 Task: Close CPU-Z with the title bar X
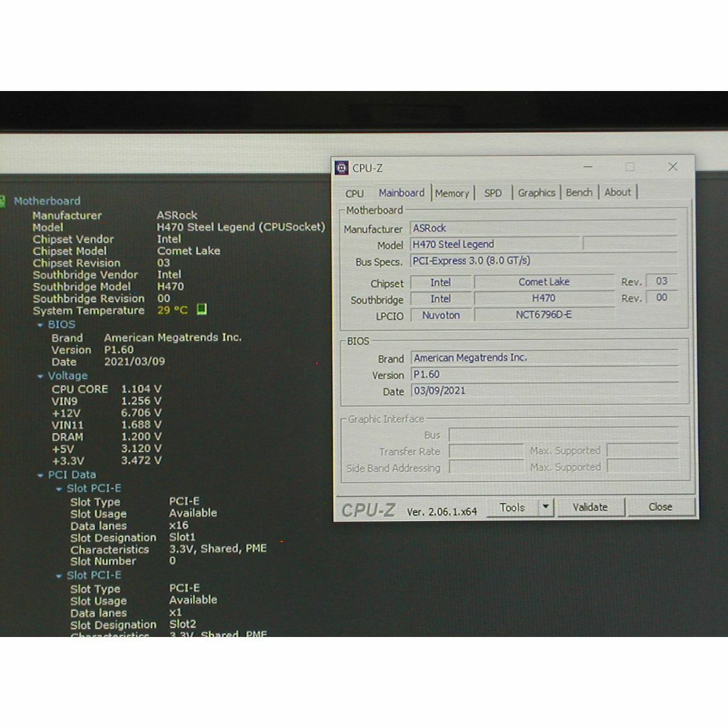pyautogui.click(x=673, y=166)
